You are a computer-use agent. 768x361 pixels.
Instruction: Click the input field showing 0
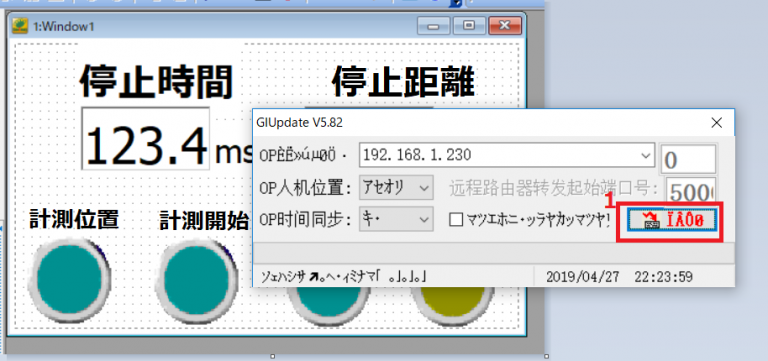click(688, 160)
